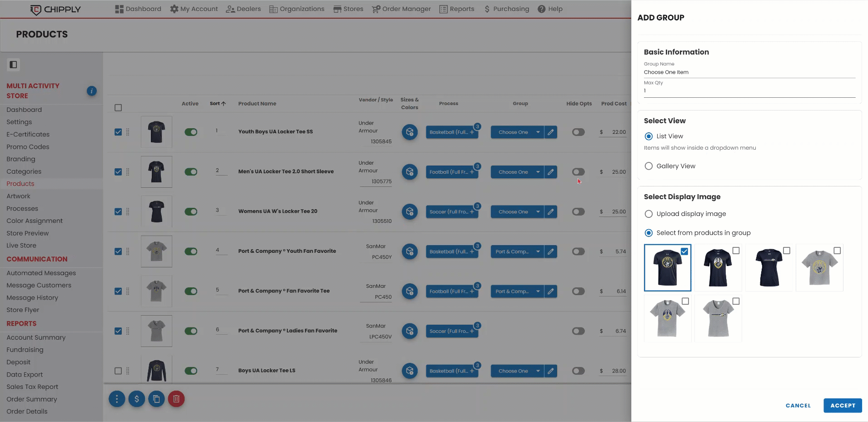Open sizes and colors icon for Womens UA Locker Tee

[x=409, y=211]
